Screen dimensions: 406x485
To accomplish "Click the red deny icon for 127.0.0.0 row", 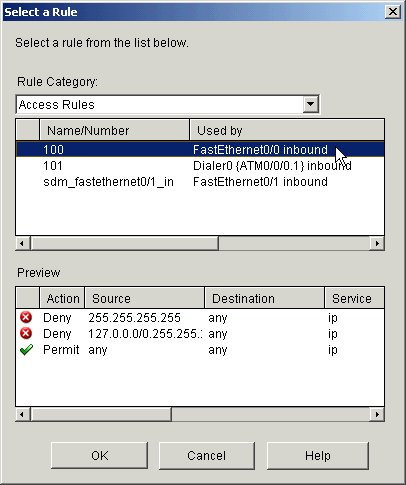I will (26, 333).
